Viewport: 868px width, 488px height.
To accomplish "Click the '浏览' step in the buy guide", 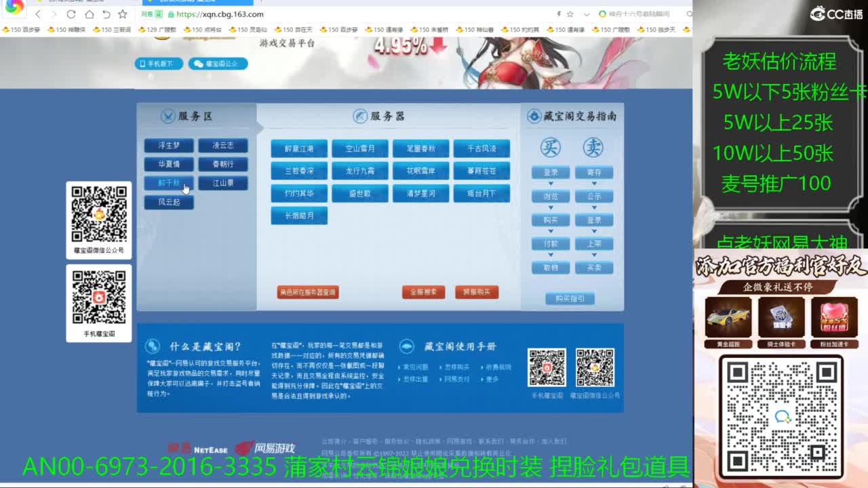I will pyautogui.click(x=551, y=197).
